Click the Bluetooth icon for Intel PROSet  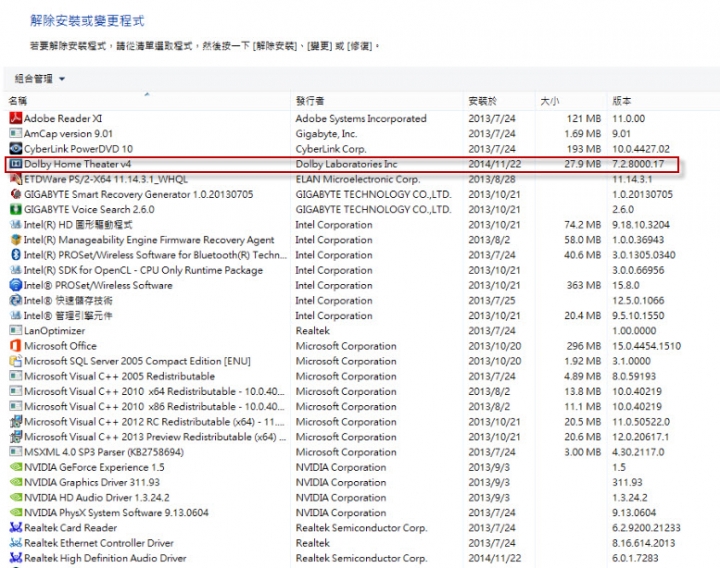point(16,255)
